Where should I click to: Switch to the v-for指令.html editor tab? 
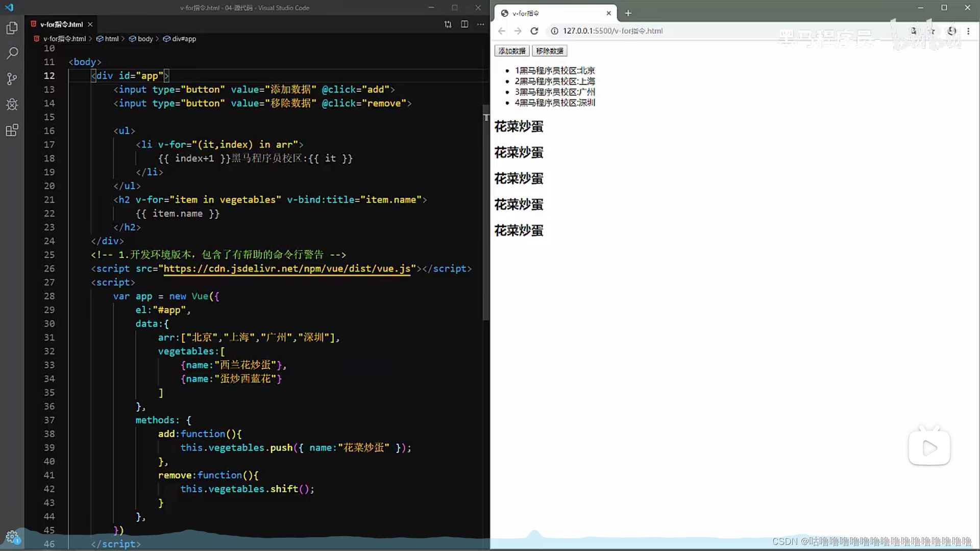[x=60, y=24]
